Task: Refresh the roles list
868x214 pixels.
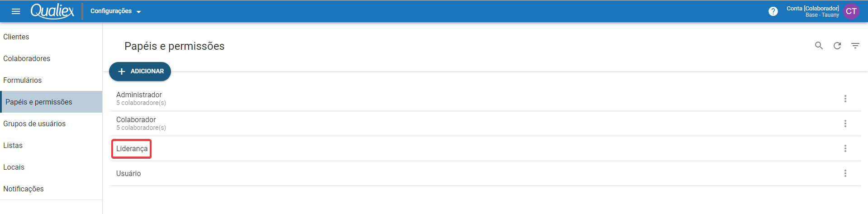Action: [x=837, y=46]
